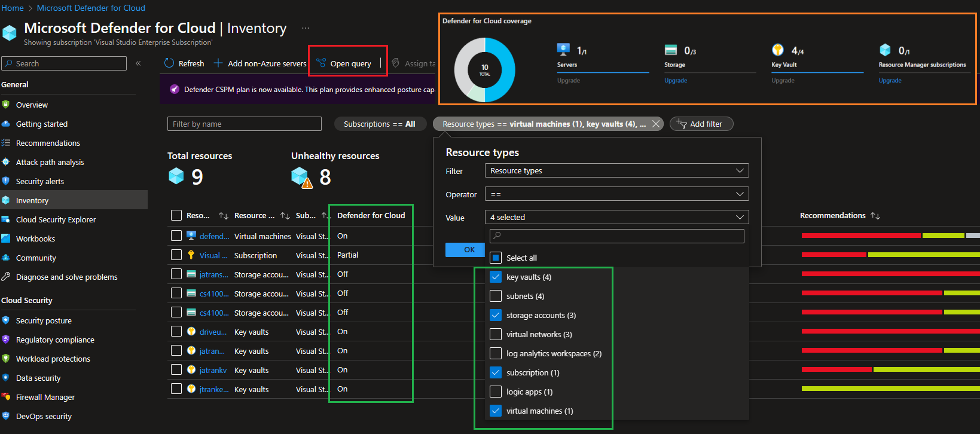This screenshot has width=980, height=434.
Task: Sort by Resource name column arrows
Action: [x=224, y=215]
